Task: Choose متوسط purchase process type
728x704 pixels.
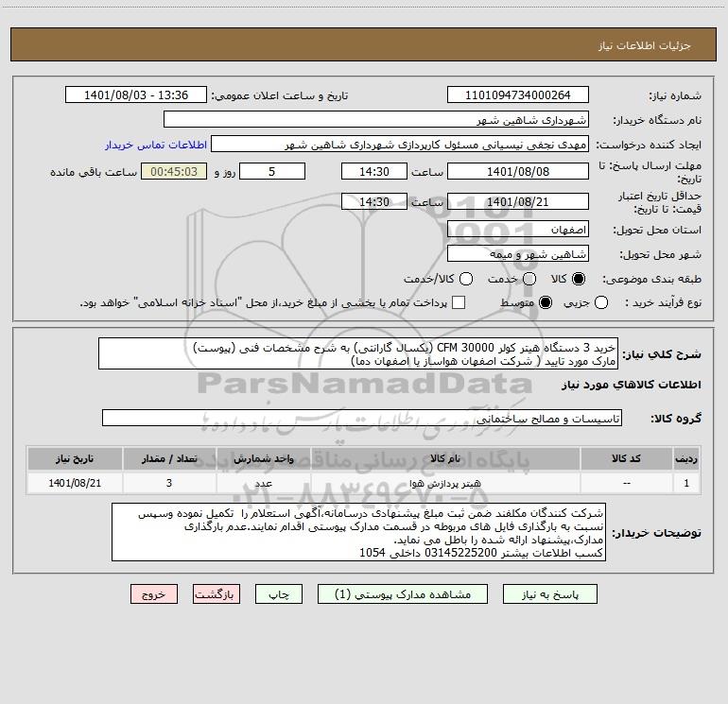Action: [x=546, y=302]
